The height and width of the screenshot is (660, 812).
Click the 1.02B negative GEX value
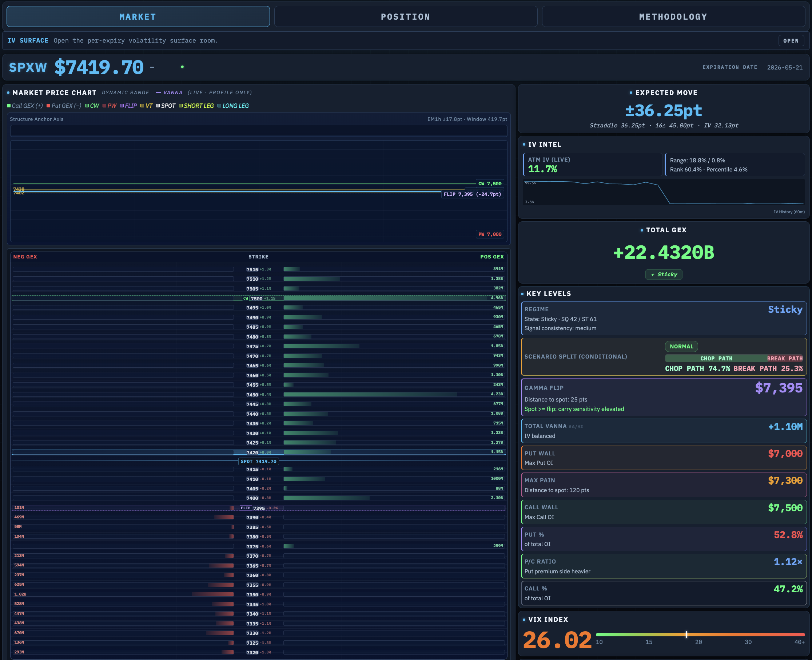[x=20, y=594]
